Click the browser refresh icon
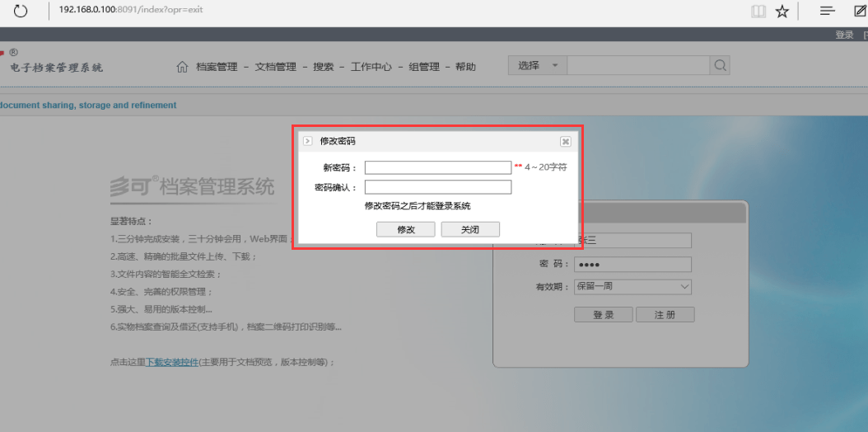Image resolution: width=868 pixels, height=432 pixels. pos(21,11)
